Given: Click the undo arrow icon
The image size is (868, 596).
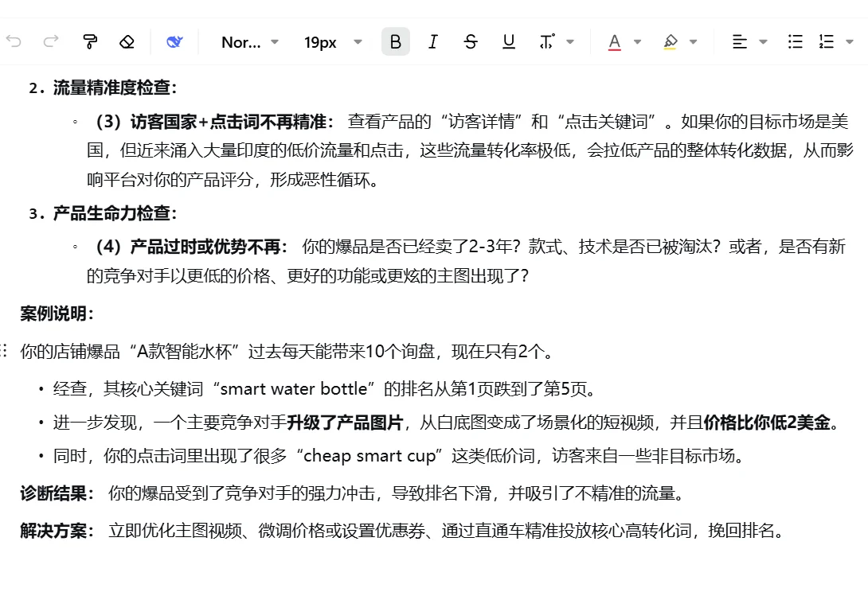Looking at the screenshot, I should (x=14, y=41).
